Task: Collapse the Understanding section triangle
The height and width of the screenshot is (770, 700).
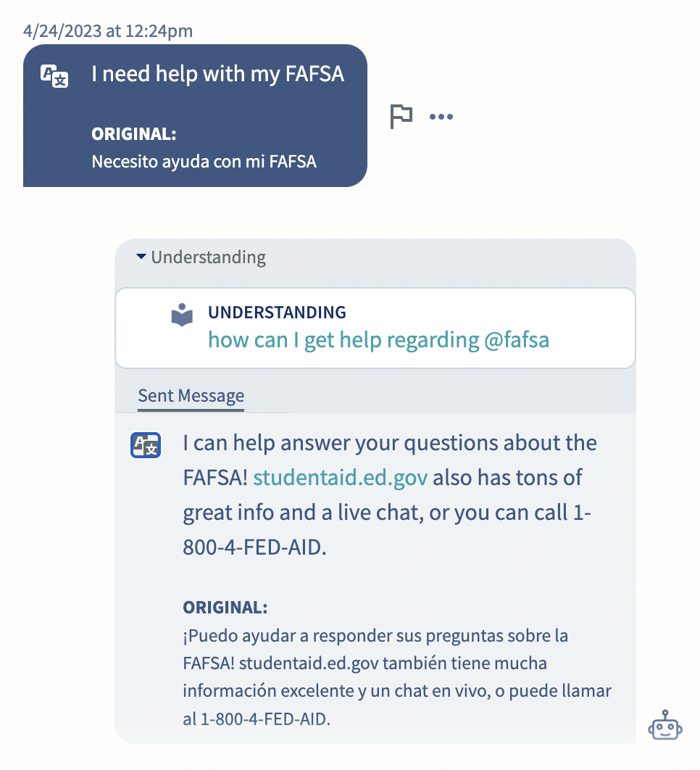Action: (141, 257)
